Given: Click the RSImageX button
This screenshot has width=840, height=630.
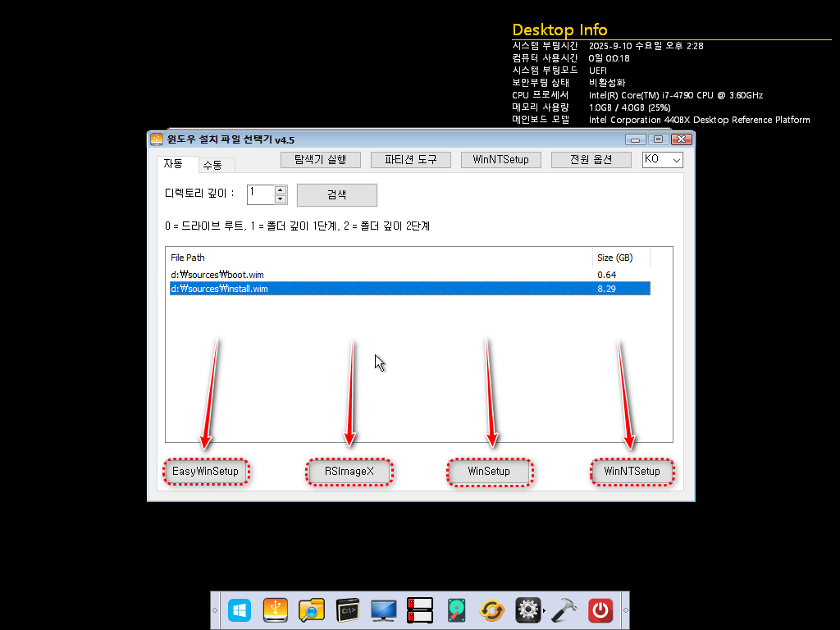Looking at the screenshot, I should coord(349,472).
